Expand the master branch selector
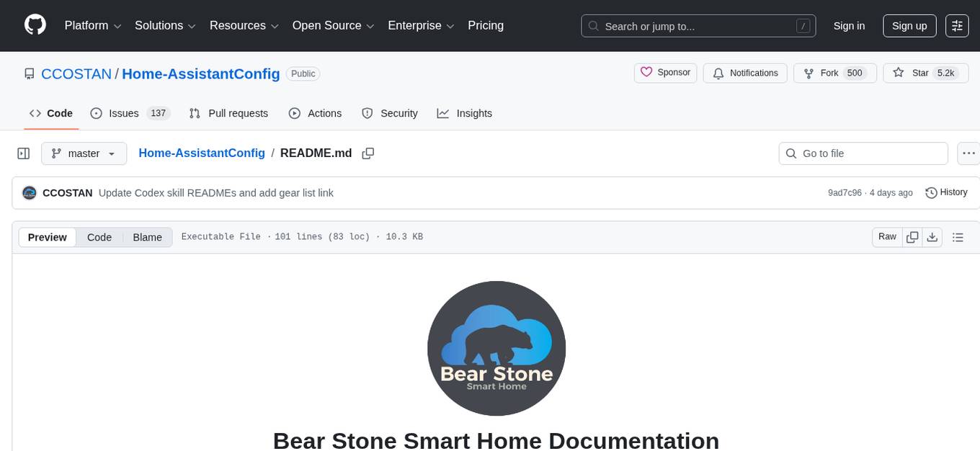The width and height of the screenshot is (980, 451). [84, 153]
